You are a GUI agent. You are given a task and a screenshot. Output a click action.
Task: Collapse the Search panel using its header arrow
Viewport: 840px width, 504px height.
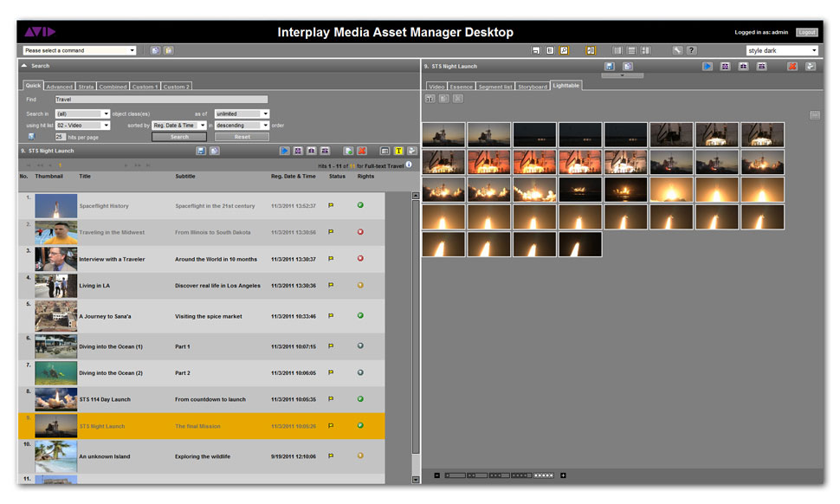click(x=24, y=66)
